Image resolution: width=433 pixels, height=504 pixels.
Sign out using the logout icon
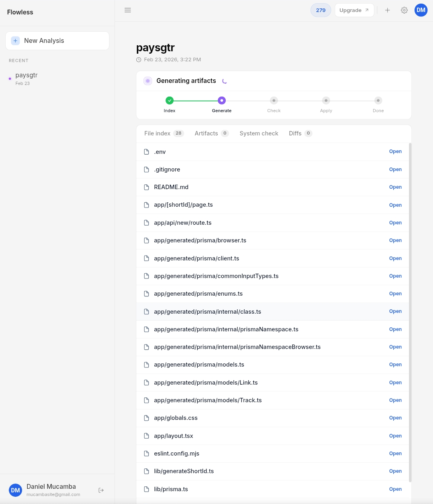(101, 490)
